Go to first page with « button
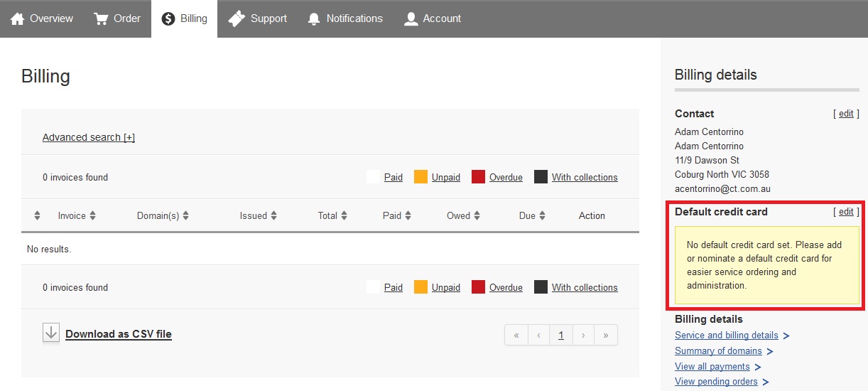This screenshot has height=391, width=868. click(516, 335)
